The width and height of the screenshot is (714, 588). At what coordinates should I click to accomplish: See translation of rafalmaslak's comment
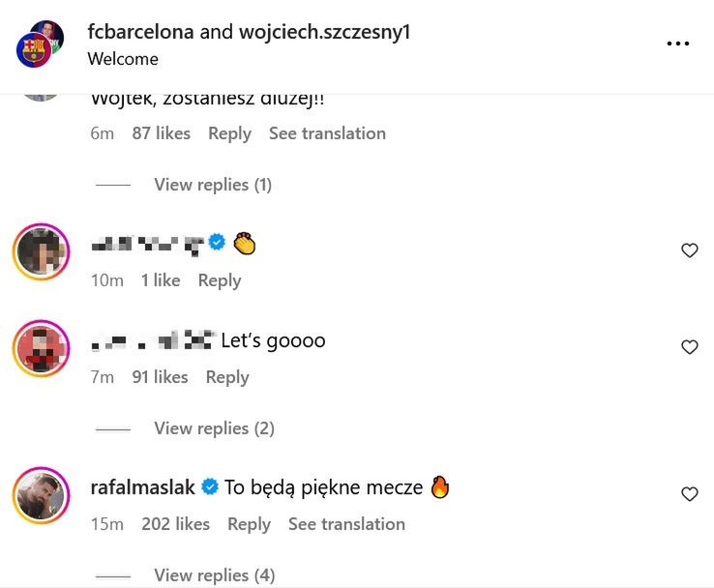pyautogui.click(x=346, y=524)
